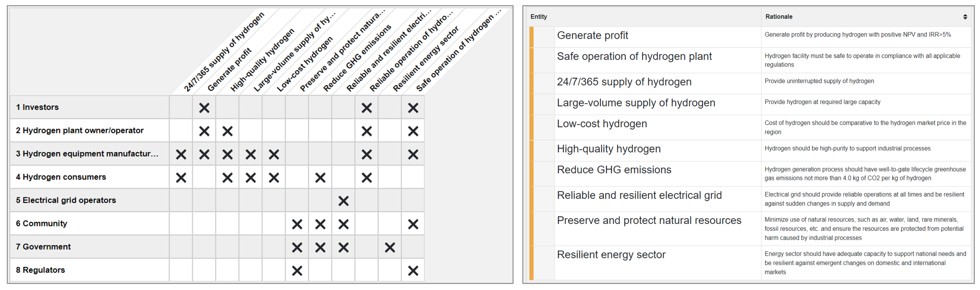This screenshot has width=980, height=290.
Task: Click the Entity column header
Action: coord(539,17)
